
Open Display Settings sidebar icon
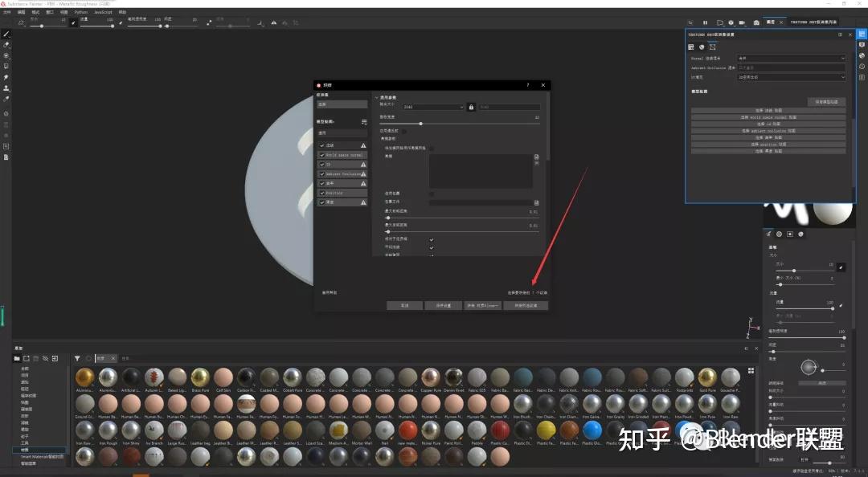pos(862,45)
